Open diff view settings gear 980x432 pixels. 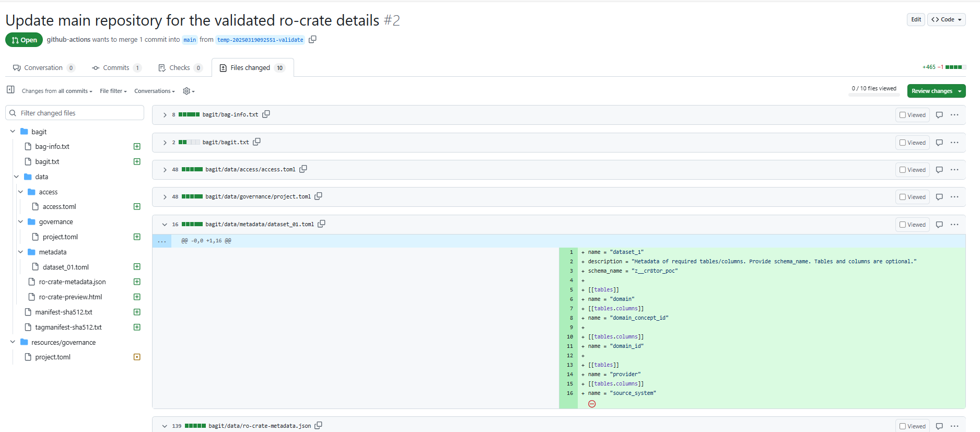(189, 91)
